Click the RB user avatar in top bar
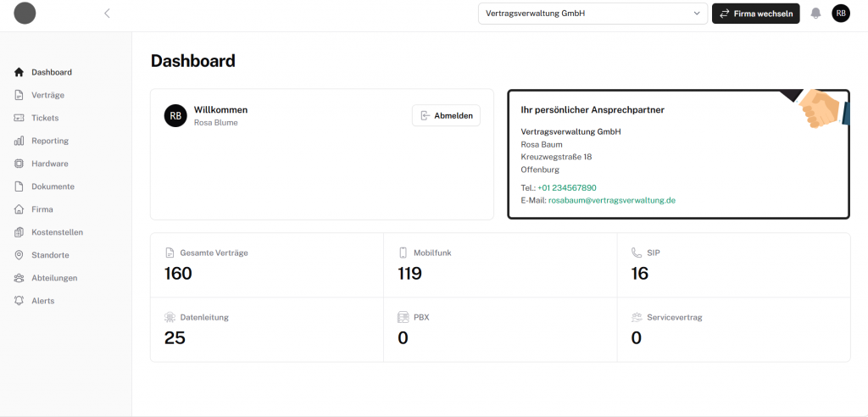Screen dimensions: 868x417 [x=840, y=14]
